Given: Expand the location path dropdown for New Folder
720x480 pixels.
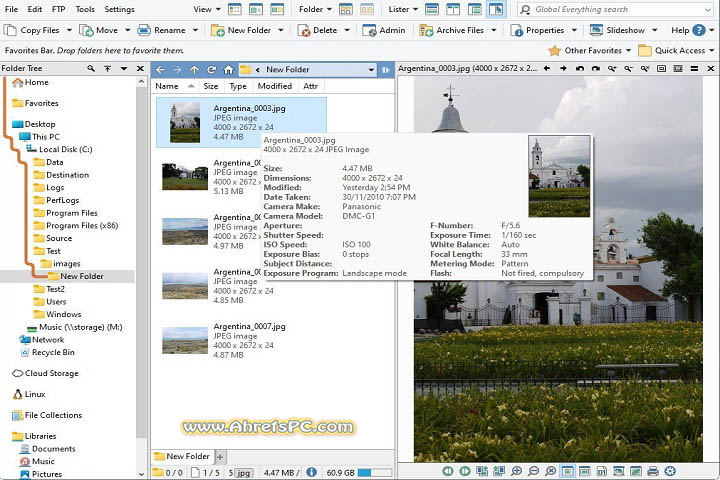Looking at the screenshot, I should tap(371, 70).
